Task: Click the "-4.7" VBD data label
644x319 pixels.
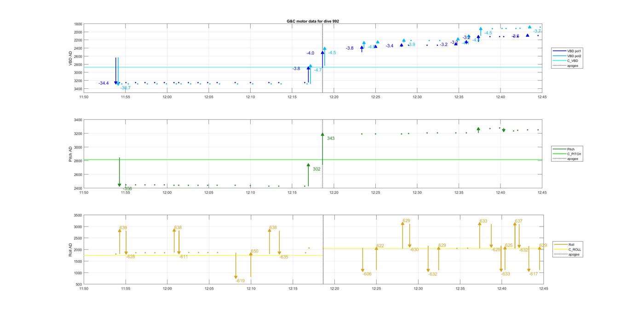Action: [318, 70]
